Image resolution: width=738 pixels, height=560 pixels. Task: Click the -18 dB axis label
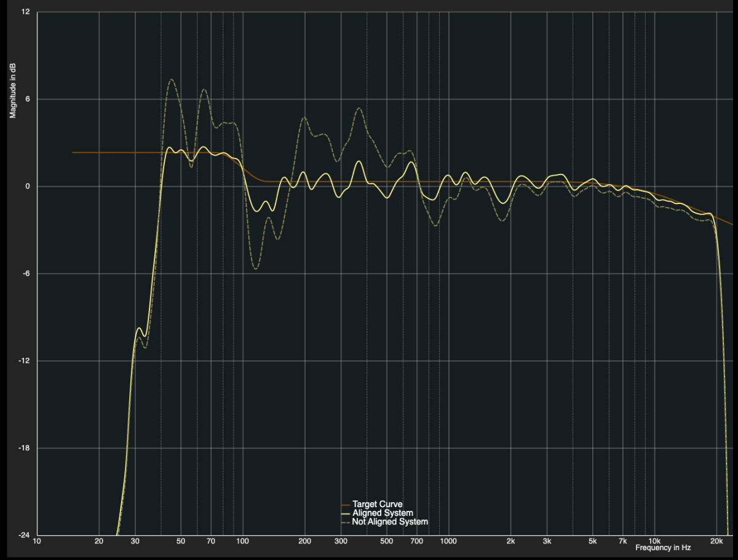tap(25, 448)
